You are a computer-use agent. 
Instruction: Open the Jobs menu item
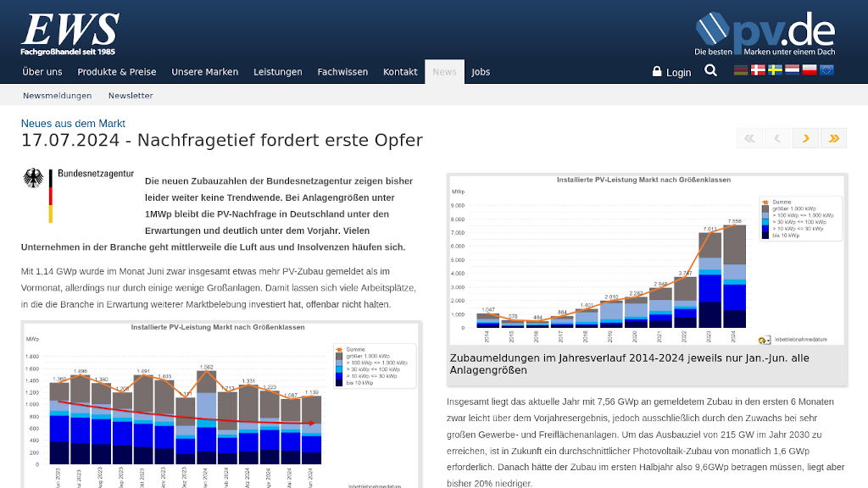(x=481, y=72)
